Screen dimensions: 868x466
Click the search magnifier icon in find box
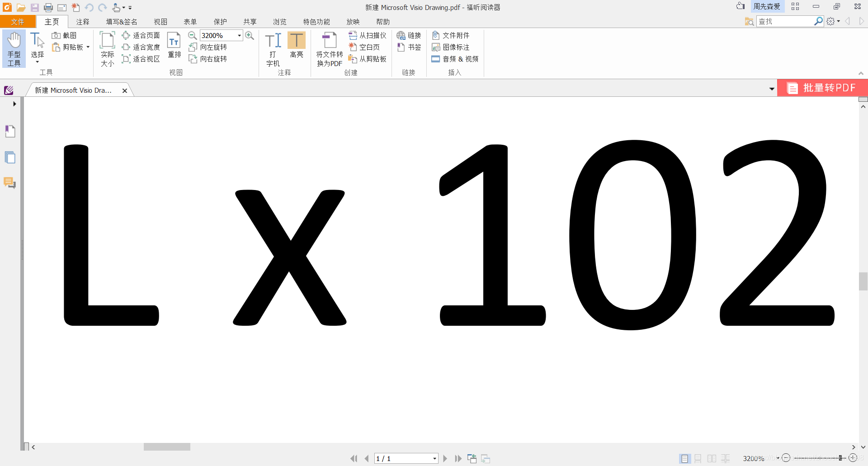point(818,21)
